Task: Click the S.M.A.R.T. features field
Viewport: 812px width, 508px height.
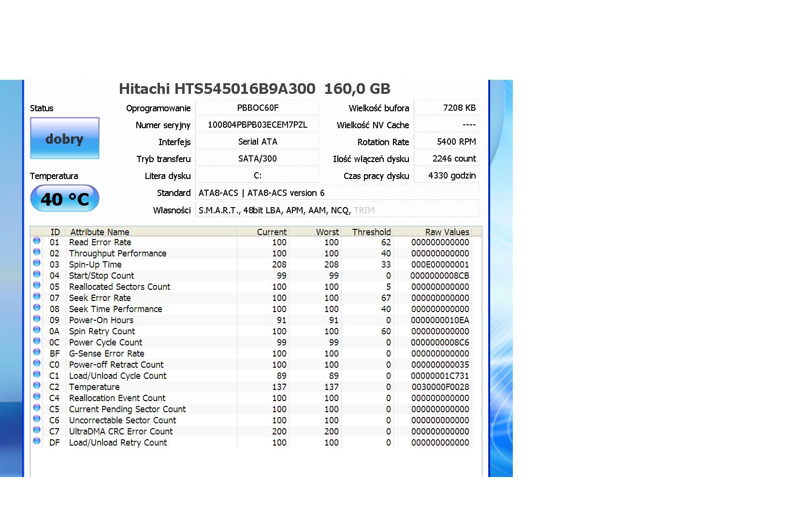Action: point(337,210)
